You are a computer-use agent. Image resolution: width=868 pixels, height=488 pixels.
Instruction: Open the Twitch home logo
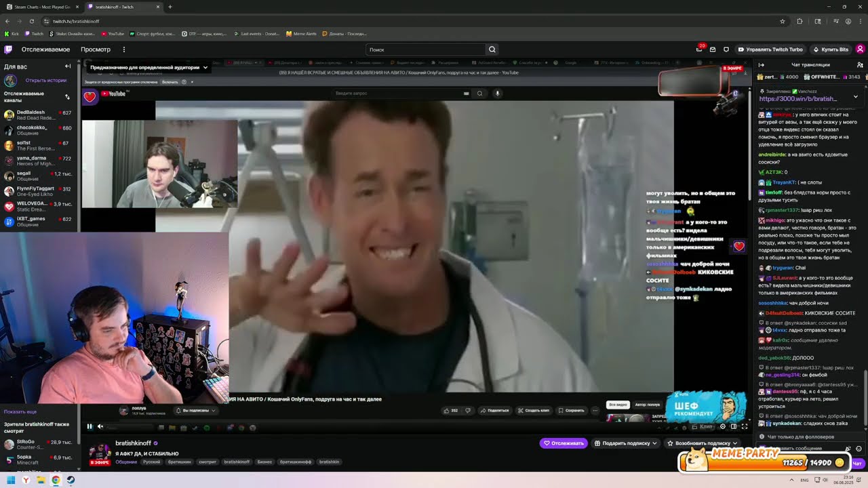(x=8, y=49)
